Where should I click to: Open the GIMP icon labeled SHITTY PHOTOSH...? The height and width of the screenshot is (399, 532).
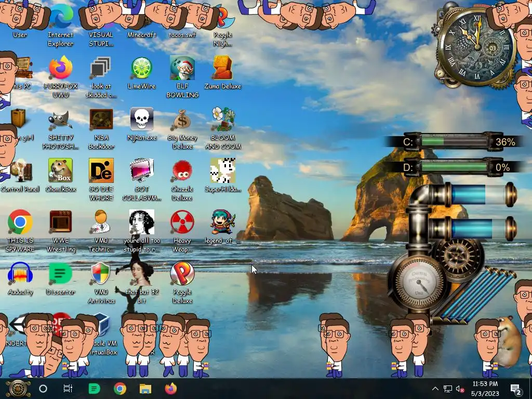pos(60,119)
